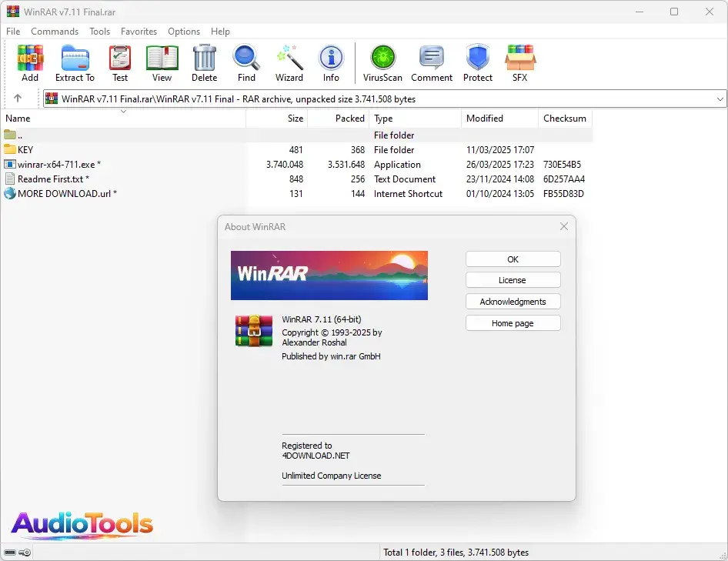This screenshot has width=728, height=561.
Task: Click the License button in About dialog
Action: [513, 279]
